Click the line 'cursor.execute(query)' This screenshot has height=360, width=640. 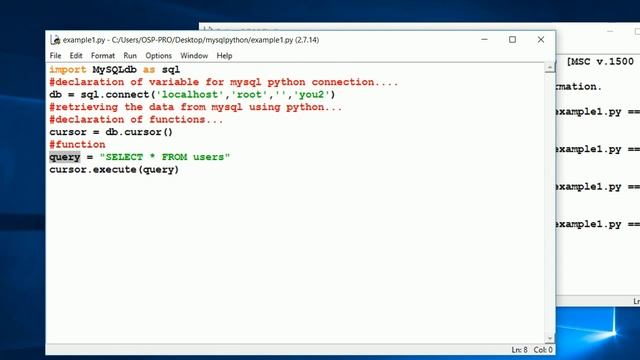[114, 169]
